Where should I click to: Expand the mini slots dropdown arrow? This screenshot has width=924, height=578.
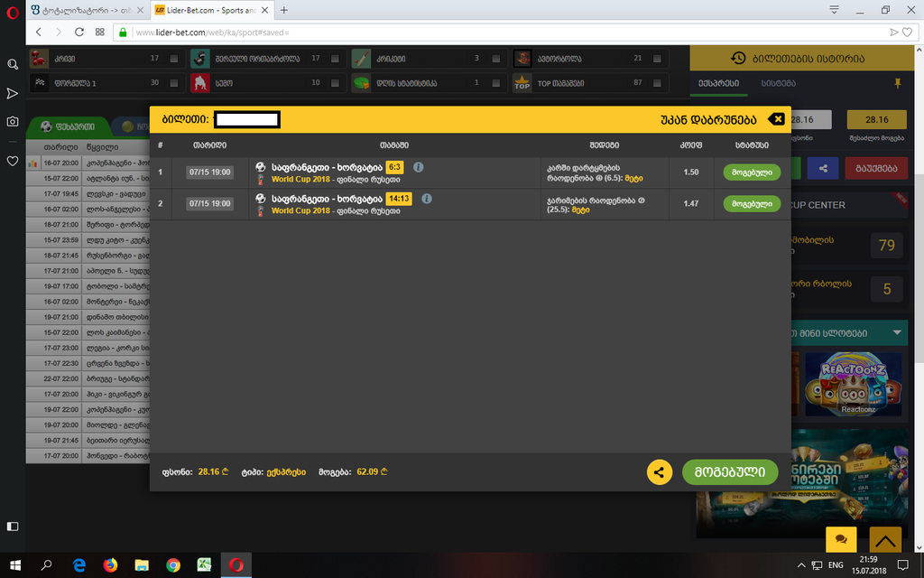897,332
